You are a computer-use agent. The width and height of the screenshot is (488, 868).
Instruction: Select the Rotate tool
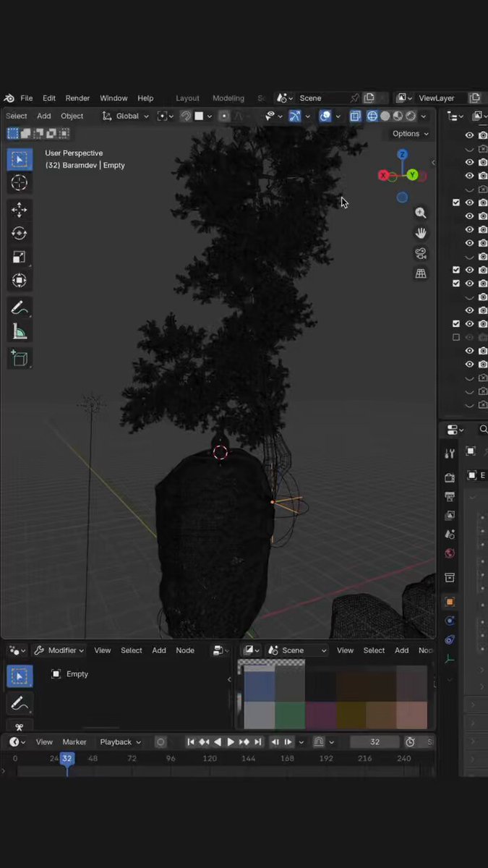click(20, 233)
